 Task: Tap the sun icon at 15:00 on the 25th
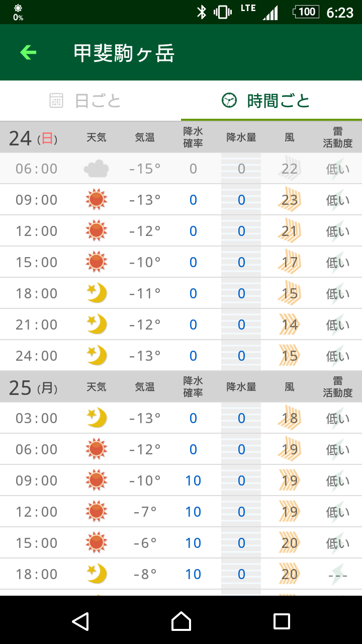(96, 543)
